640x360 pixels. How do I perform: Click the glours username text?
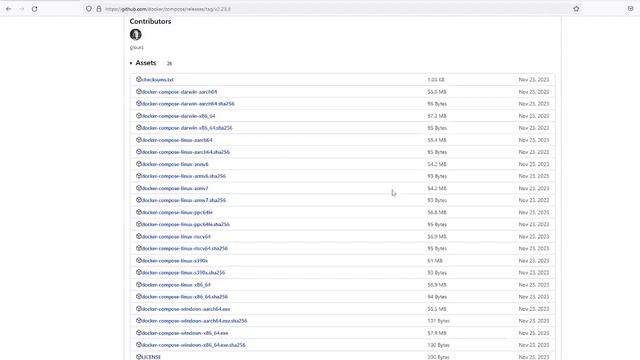[x=137, y=47]
